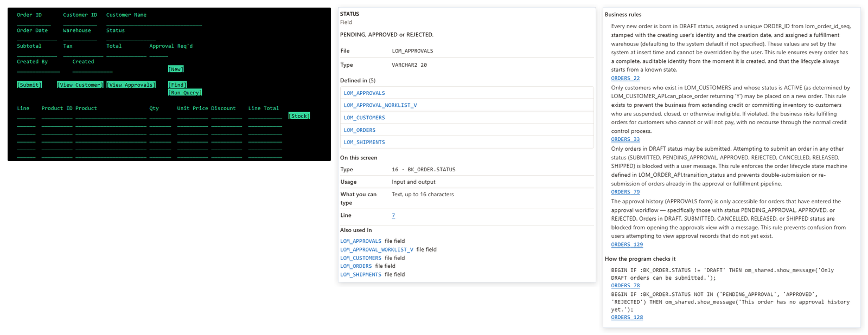
Task: Click the 'Approval Req'd' label on form
Action: 171,46
